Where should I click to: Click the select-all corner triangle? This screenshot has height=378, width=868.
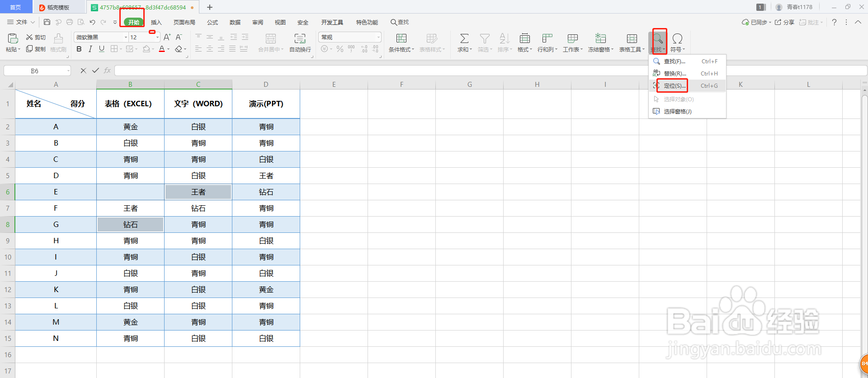[10, 85]
